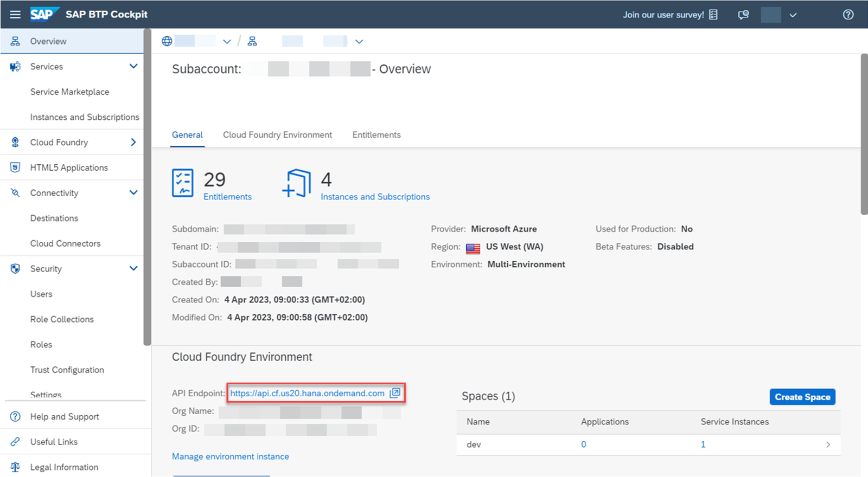This screenshot has width=868, height=477.
Task: Open the feedback chat icon
Action: pos(743,15)
